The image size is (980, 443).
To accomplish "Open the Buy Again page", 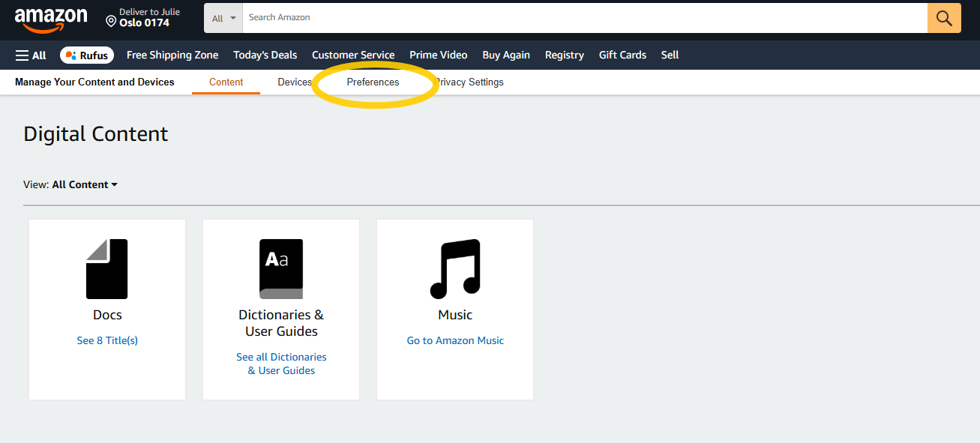I will [506, 55].
